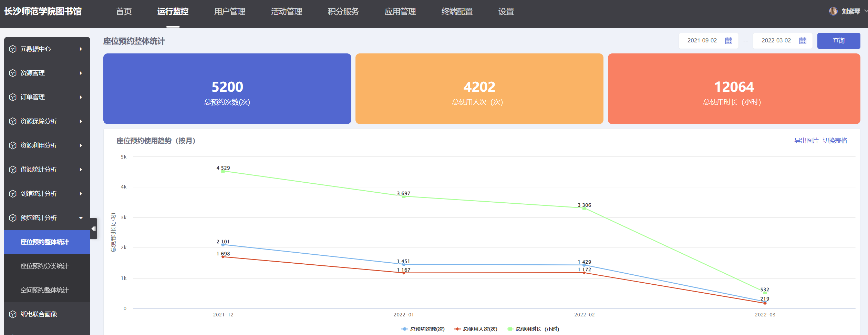Toggle the 总使用时长（小时）legend series

[x=533, y=329]
